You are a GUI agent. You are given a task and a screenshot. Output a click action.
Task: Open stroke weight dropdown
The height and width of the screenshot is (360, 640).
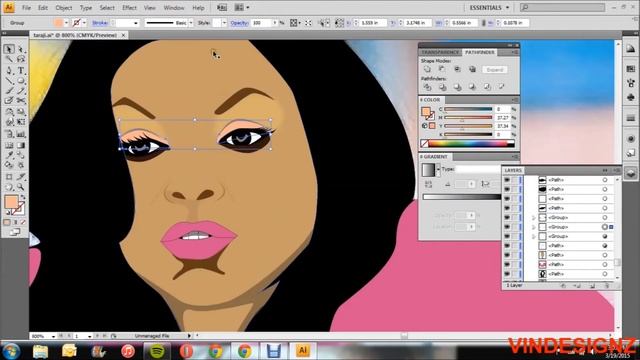(136, 23)
